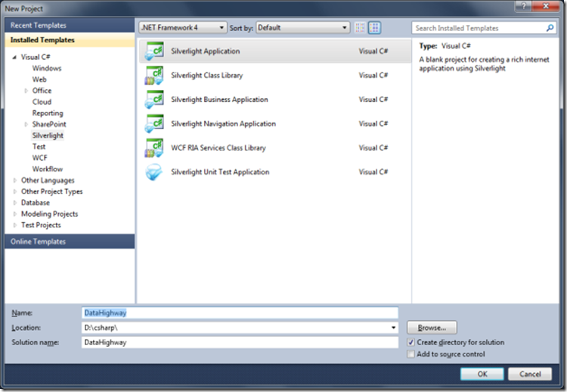
Task: Select the Cloud template category
Action: pos(42,102)
